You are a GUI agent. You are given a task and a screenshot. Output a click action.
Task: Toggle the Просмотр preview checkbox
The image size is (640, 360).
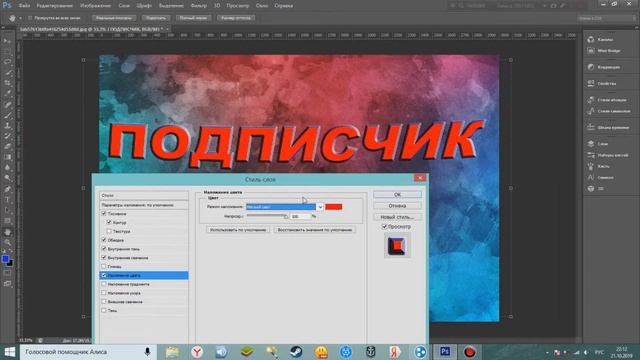pos(384,227)
